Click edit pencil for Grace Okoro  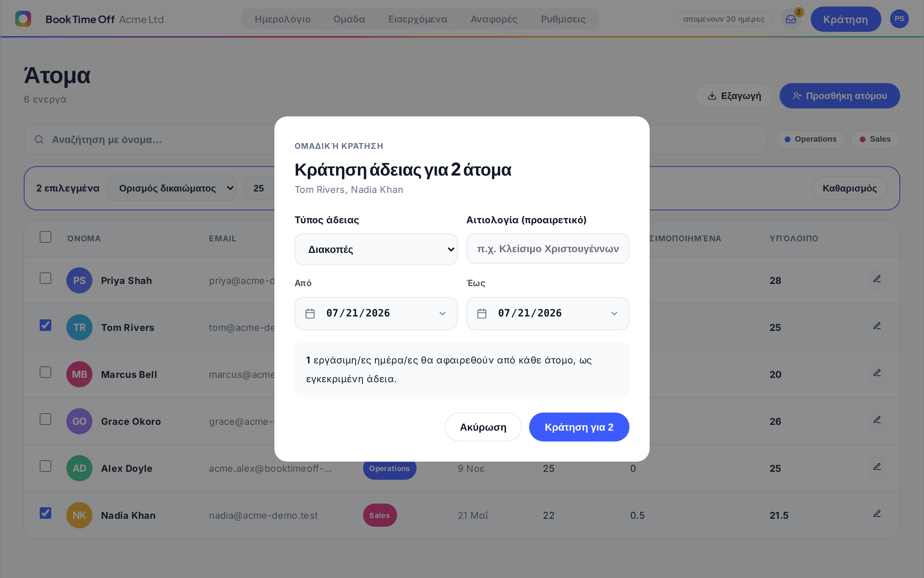click(x=877, y=420)
